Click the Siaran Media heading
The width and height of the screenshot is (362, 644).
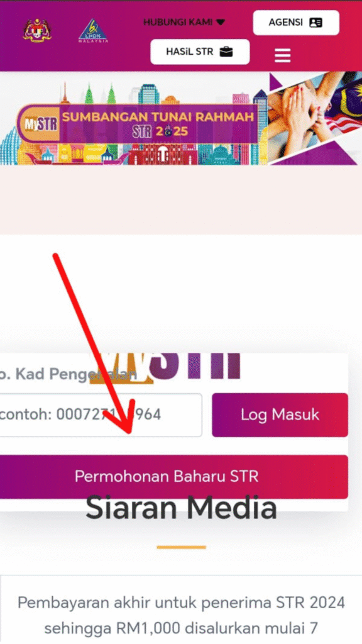(181, 508)
